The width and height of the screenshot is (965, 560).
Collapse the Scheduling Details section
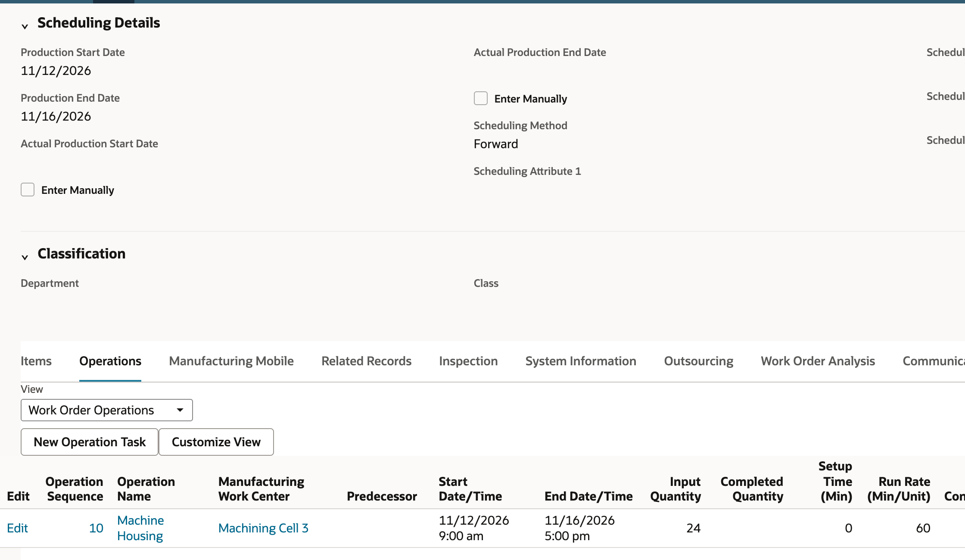(25, 26)
